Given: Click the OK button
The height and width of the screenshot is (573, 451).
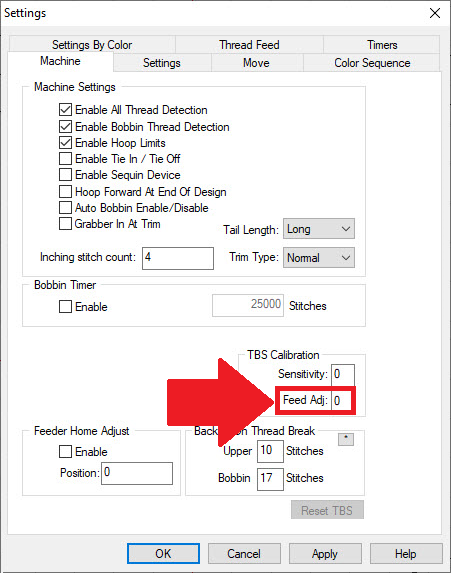Looking at the screenshot, I should [x=163, y=553].
